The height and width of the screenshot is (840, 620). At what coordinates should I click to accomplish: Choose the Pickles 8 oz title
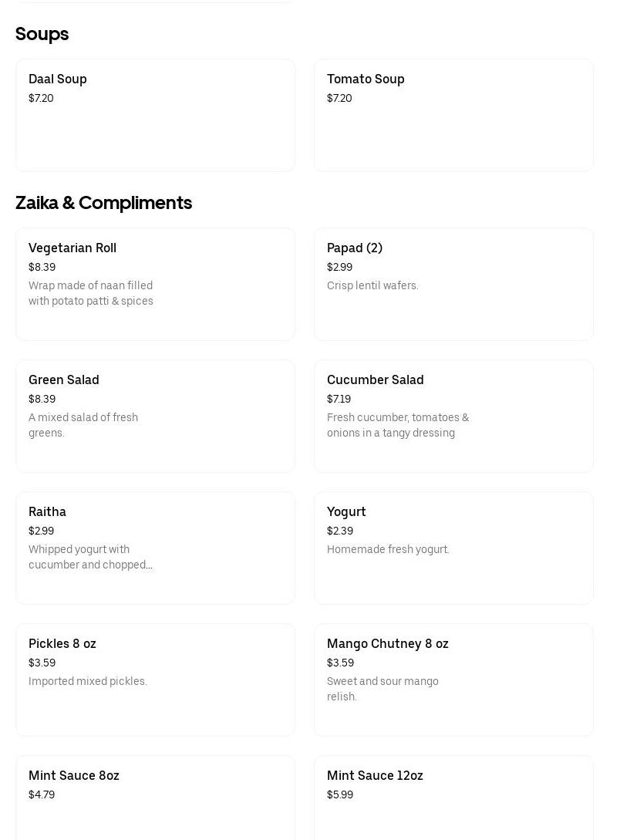62,643
